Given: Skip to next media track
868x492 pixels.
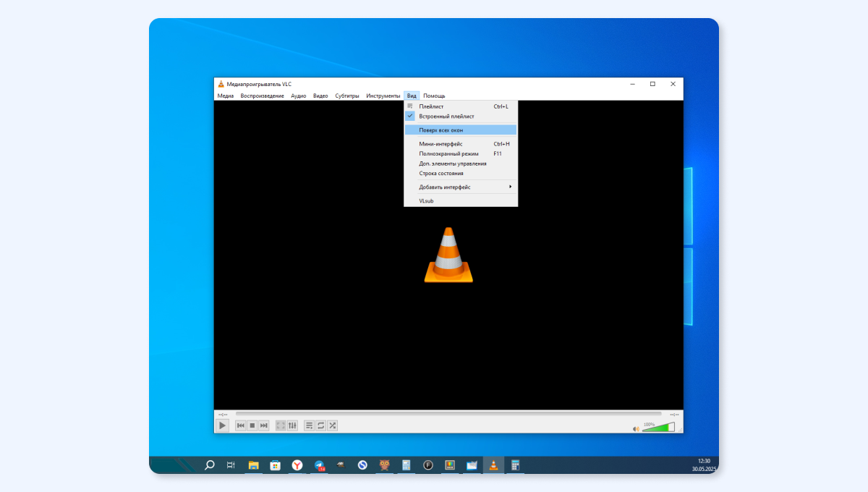Looking at the screenshot, I should [264, 425].
